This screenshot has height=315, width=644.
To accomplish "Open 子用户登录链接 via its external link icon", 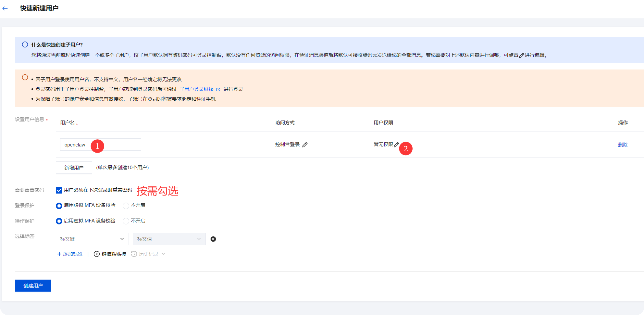I will (218, 89).
